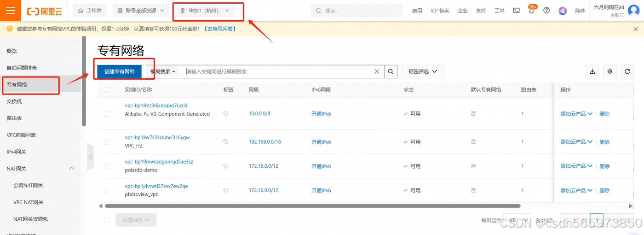Click the top 搜索 search field
The width and height of the screenshot is (644, 235).
pos(357,11)
